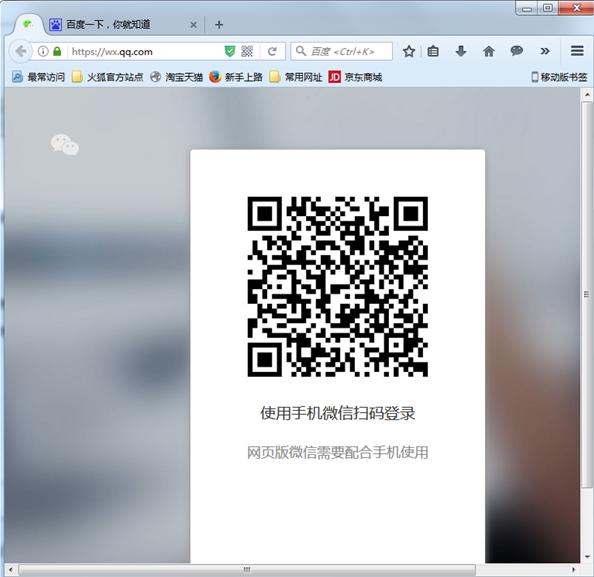594x577 pixels.
Task: Close the 百度一下 tab
Action: (x=193, y=25)
